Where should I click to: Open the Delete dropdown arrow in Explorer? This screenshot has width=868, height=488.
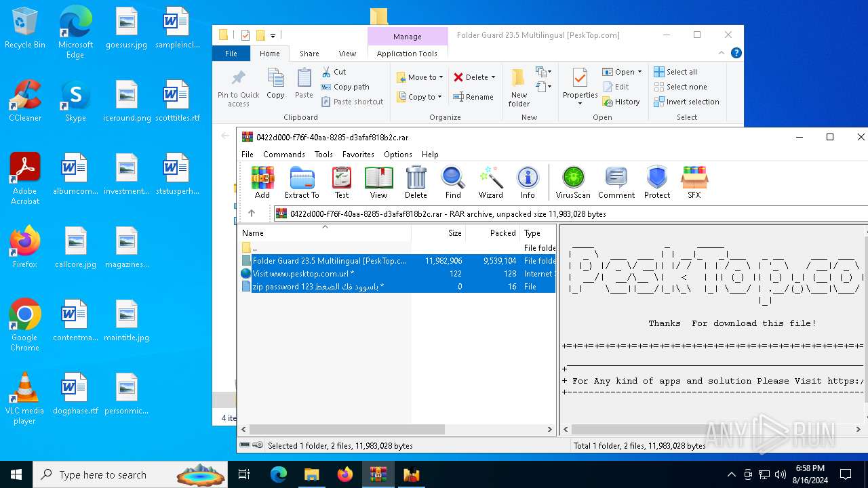coord(493,77)
